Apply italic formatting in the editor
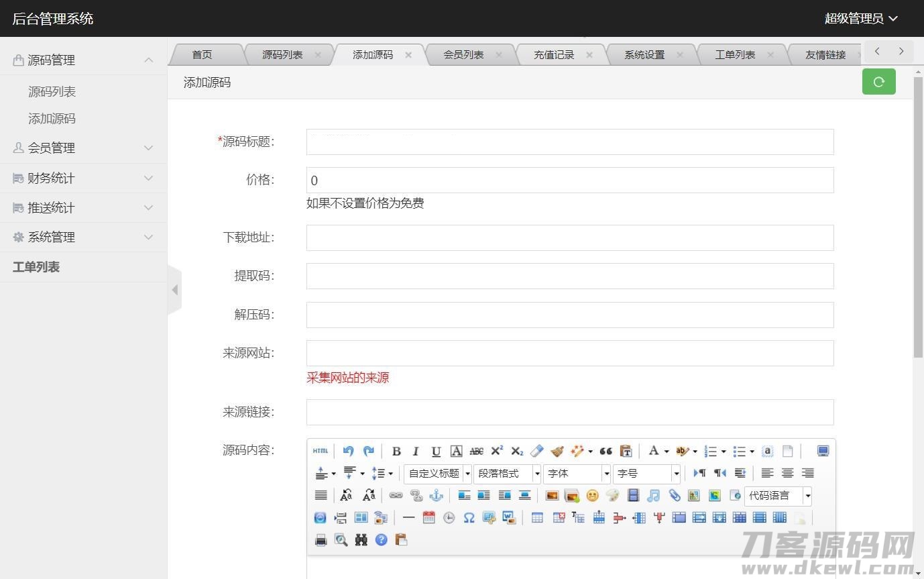 (x=416, y=450)
